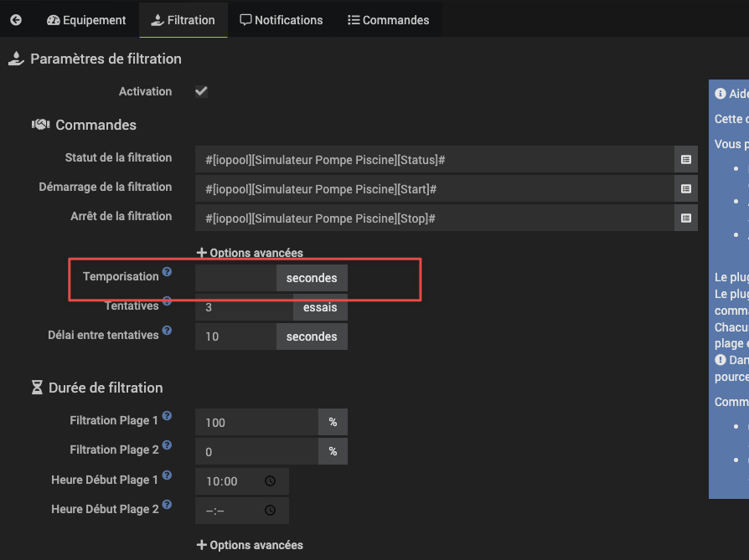749x560 pixels.
Task: Switch to the Filtration tab
Action: point(183,20)
